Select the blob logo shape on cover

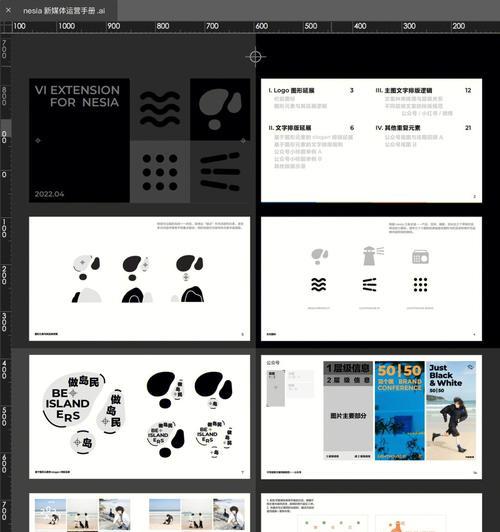click(x=220, y=109)
